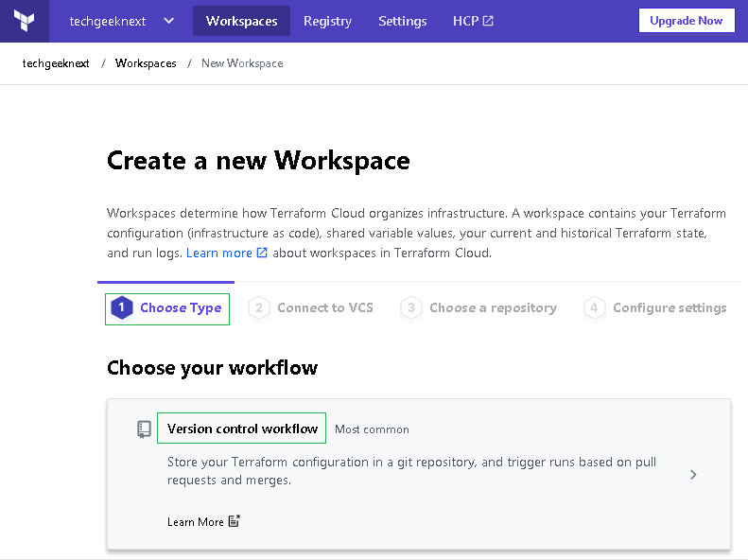Open the HCP external link
Viewport: 748px width, 560px height.
[x=473, y=21]
